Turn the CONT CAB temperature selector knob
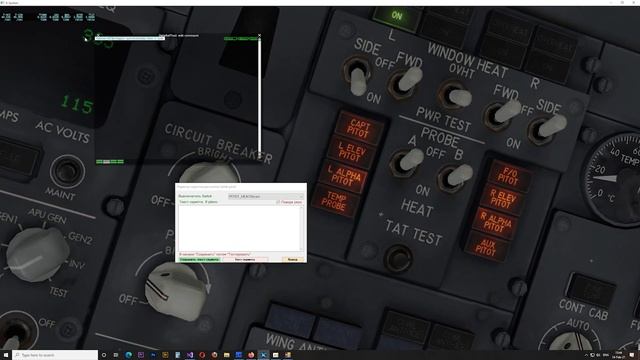The height and width of the screenshot is (360, 640). [569, 342]
